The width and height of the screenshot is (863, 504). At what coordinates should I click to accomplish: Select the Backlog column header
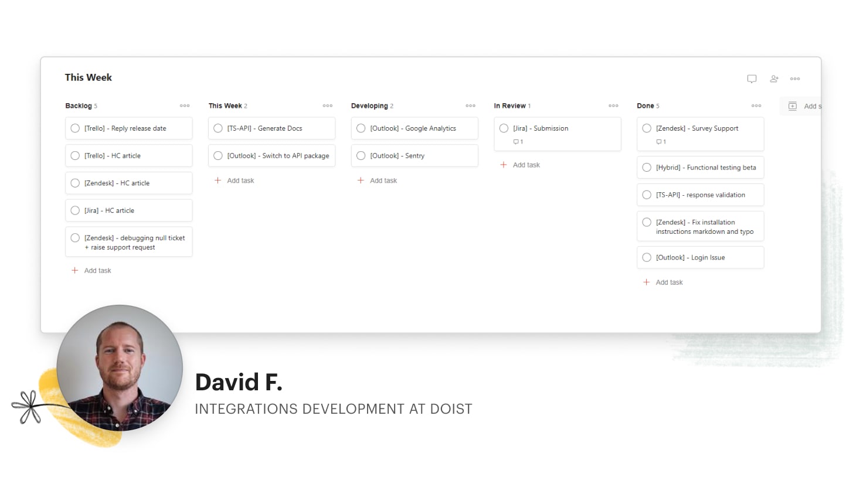(x=78, y=105)
